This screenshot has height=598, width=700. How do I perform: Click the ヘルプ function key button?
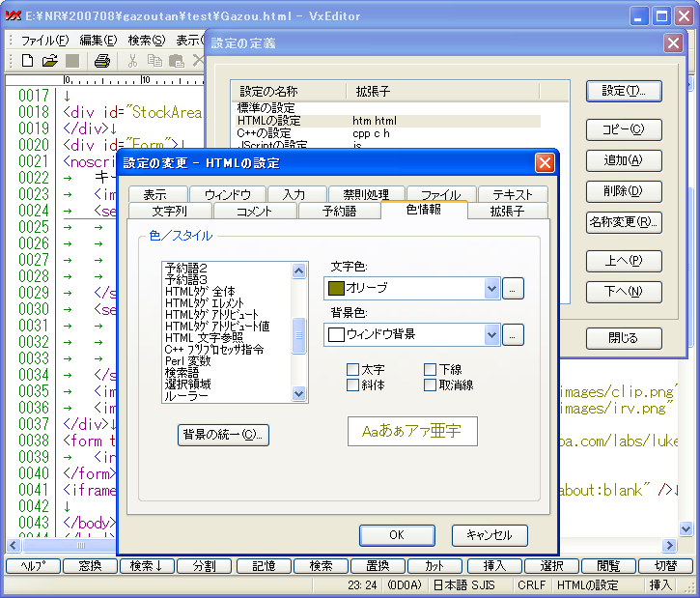[33, 566]
